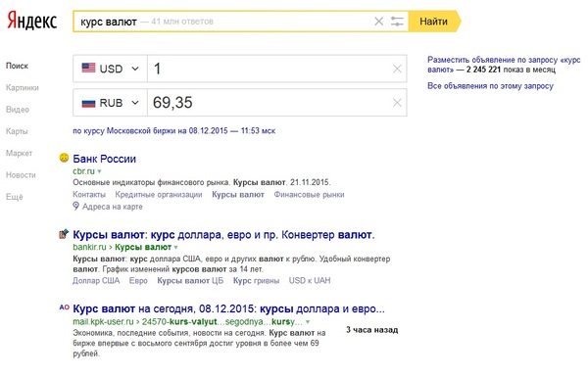Click the 41 млн ответов count text
588x378 pixels.
182,22
